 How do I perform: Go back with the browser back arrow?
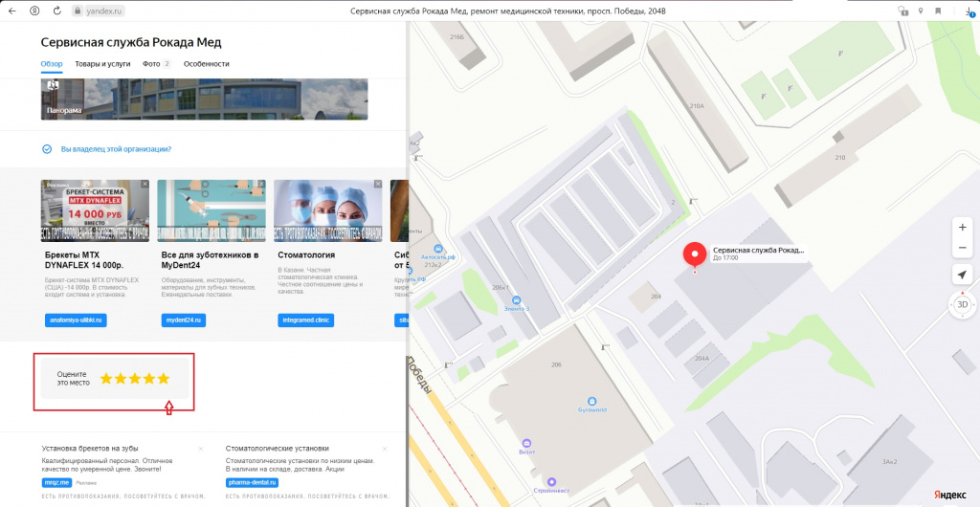point(11,11)
